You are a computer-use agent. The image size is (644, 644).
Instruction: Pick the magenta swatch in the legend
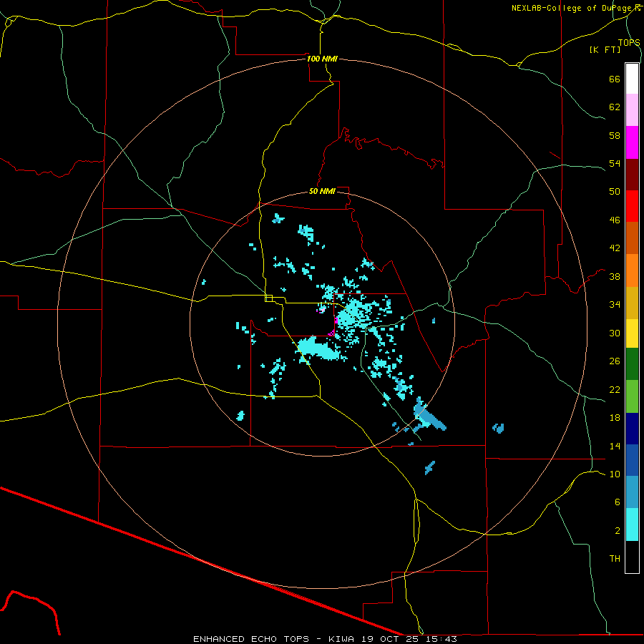632,142
